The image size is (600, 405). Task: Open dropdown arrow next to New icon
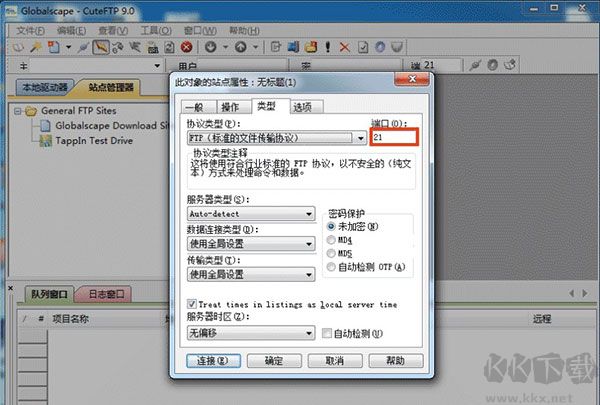pos(68,47)
